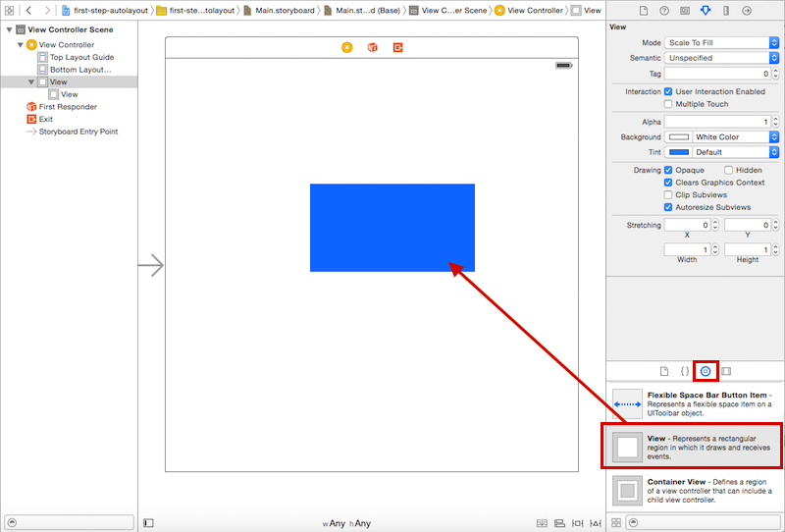Open the Identity inspector
The image size is (785, 532).
point(684,11)
